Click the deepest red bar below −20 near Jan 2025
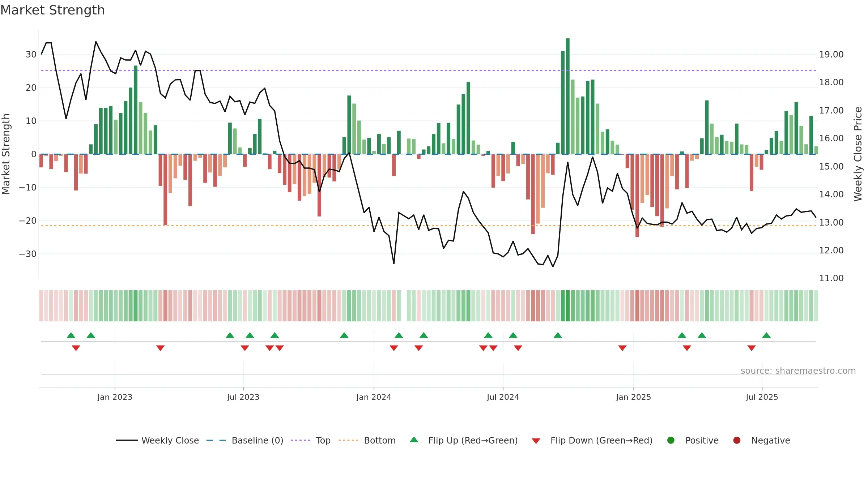 click(x=637, y=196)
